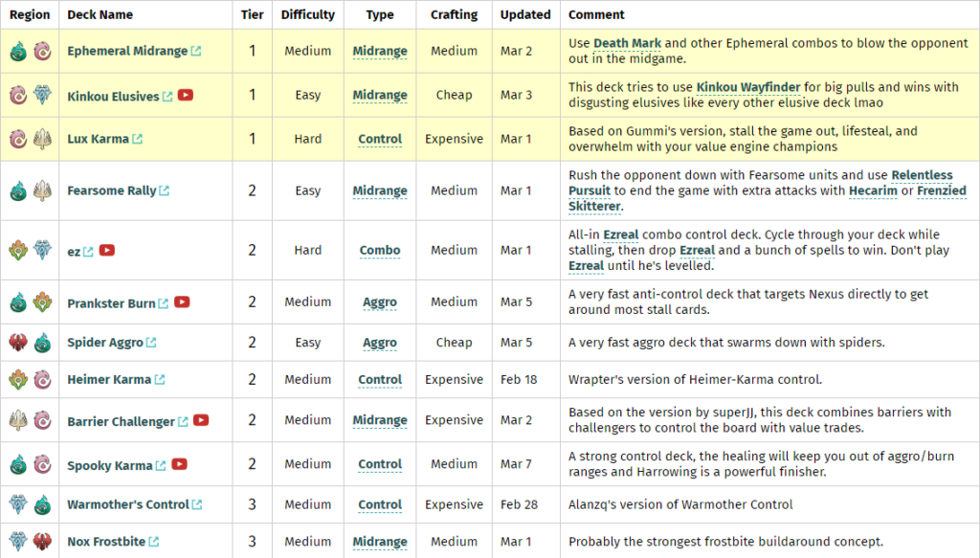Click the Relentless Pursuit card link
Viewport: 980px width, 558px height.
coord(922,175)
